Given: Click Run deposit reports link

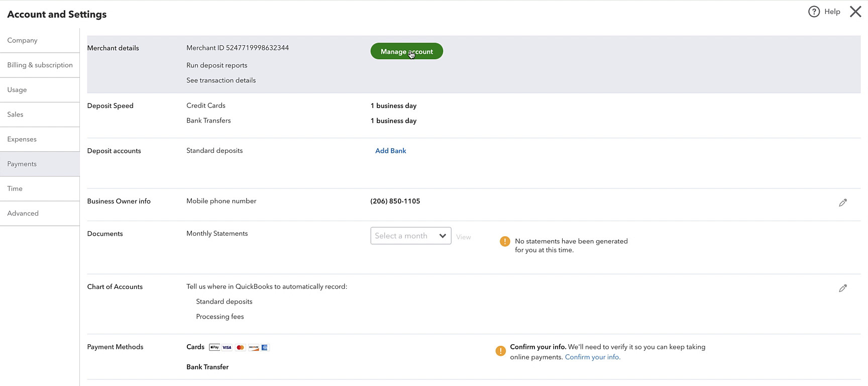Looking at the screenshot, I should tap(216, 65).
